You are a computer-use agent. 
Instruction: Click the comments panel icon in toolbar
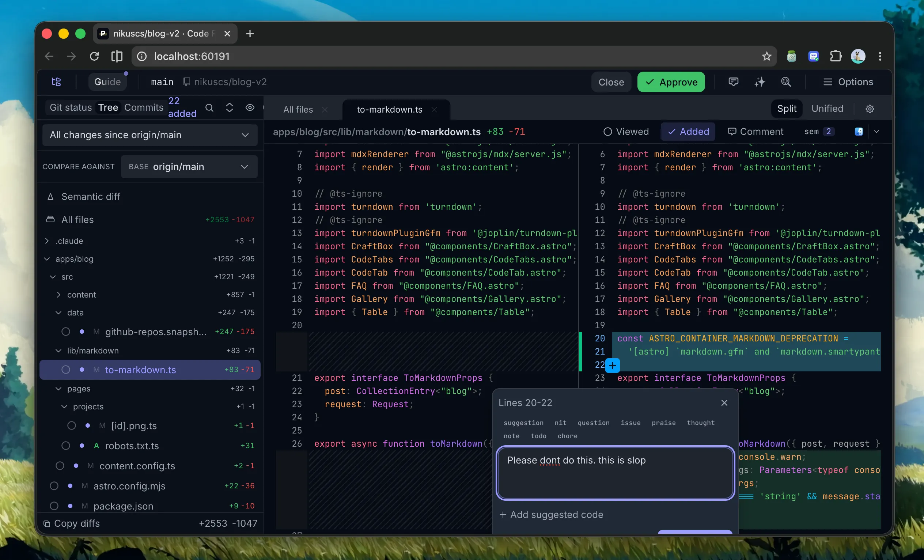[733, 82]
